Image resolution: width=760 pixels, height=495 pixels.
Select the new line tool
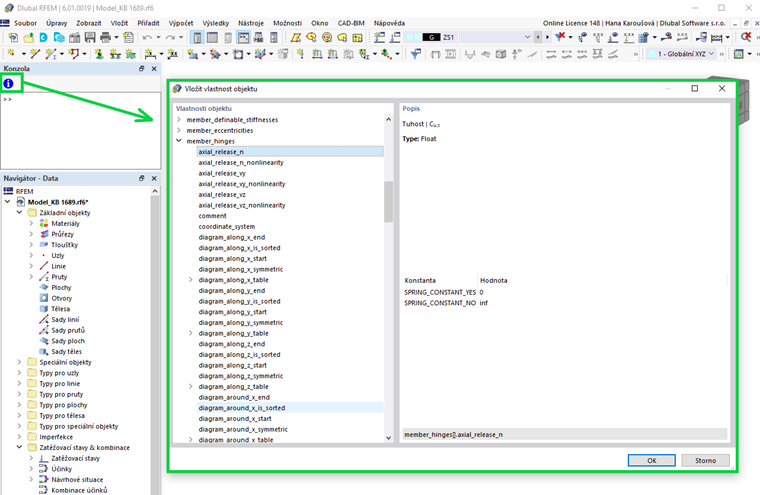35,53
